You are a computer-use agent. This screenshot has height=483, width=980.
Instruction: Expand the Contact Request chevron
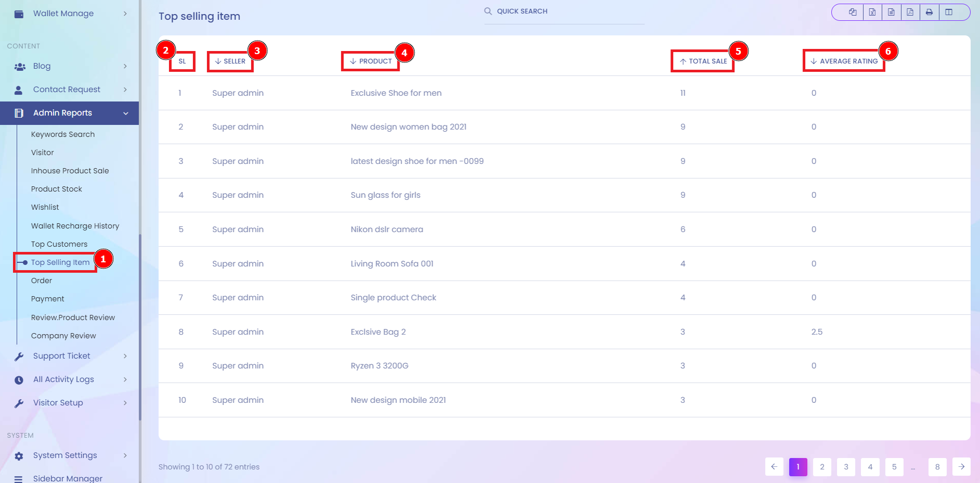pyautogui.click(x=125, y=90)
